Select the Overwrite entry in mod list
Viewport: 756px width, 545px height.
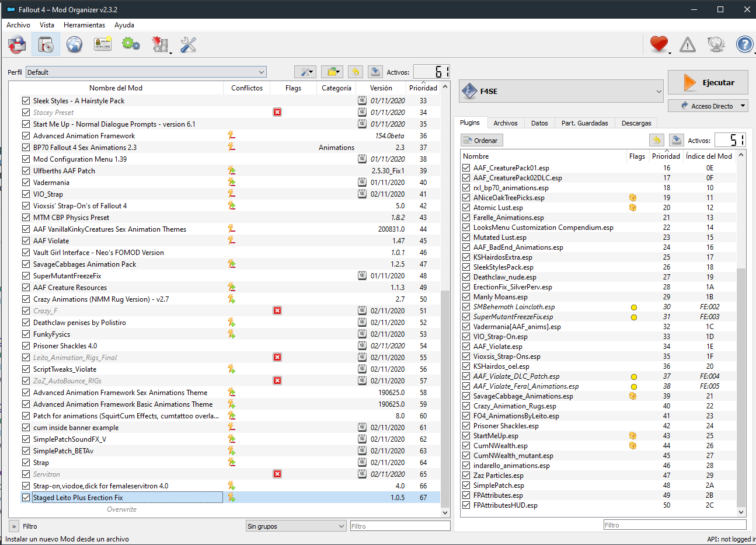(x=121, y=509)
